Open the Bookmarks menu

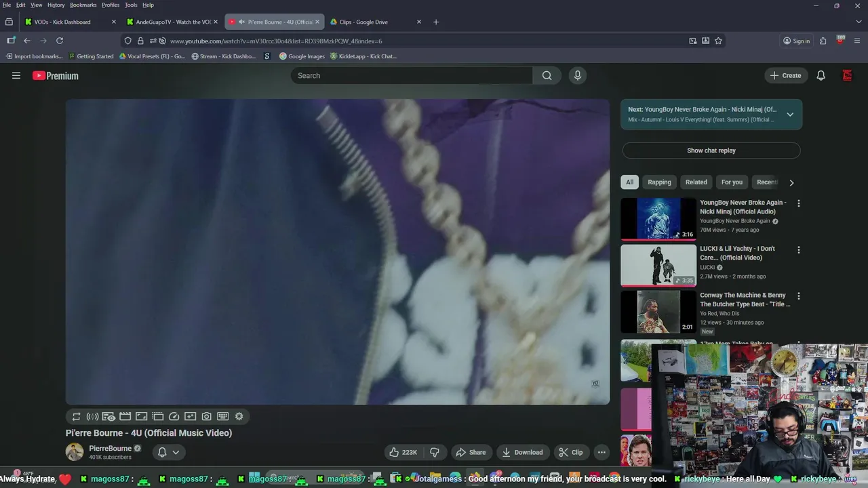[x=83, y=5]
